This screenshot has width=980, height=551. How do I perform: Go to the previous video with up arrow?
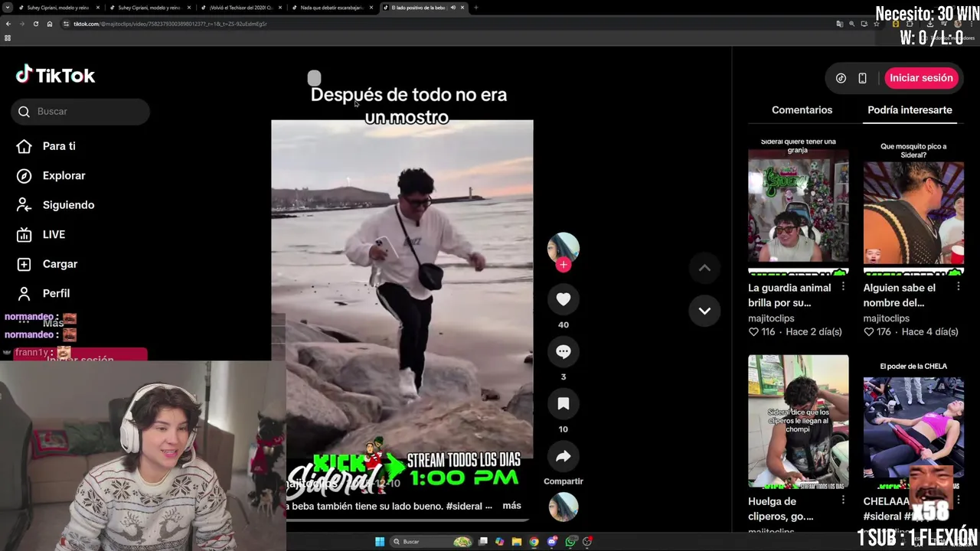tap(704, 268)
